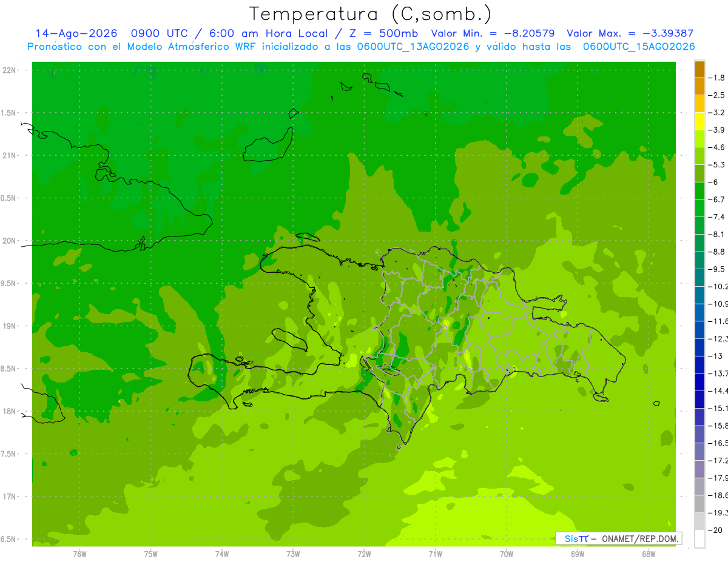728x562 pixels.
Task: Click the "70W" longitude label
Action: tap(507, 554)
